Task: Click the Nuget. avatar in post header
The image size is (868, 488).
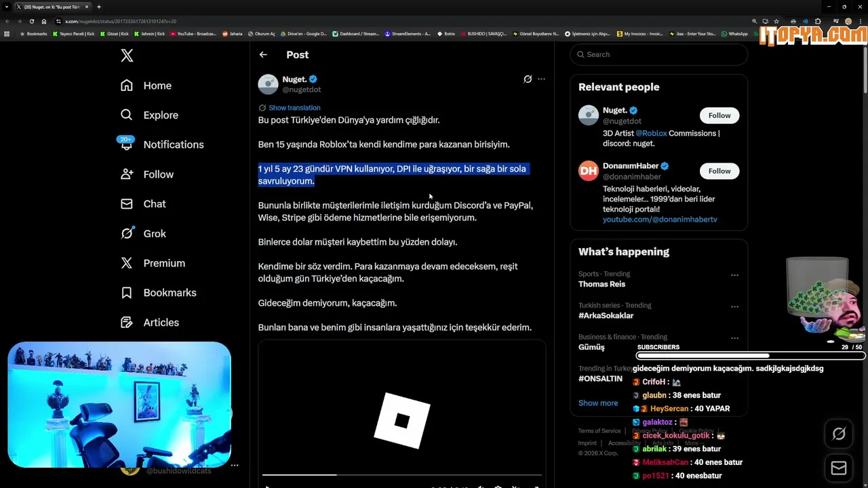Action: click(x=268, y=84)
